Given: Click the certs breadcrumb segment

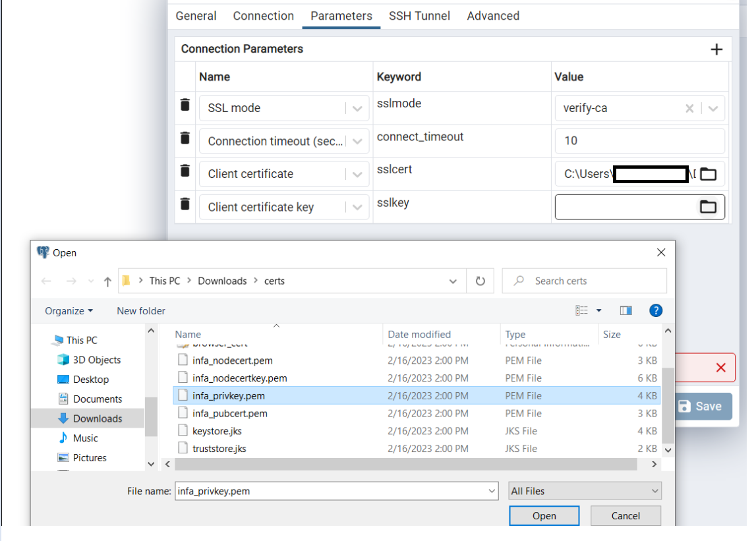Looking at the screenshot, I should coord(274,281).
